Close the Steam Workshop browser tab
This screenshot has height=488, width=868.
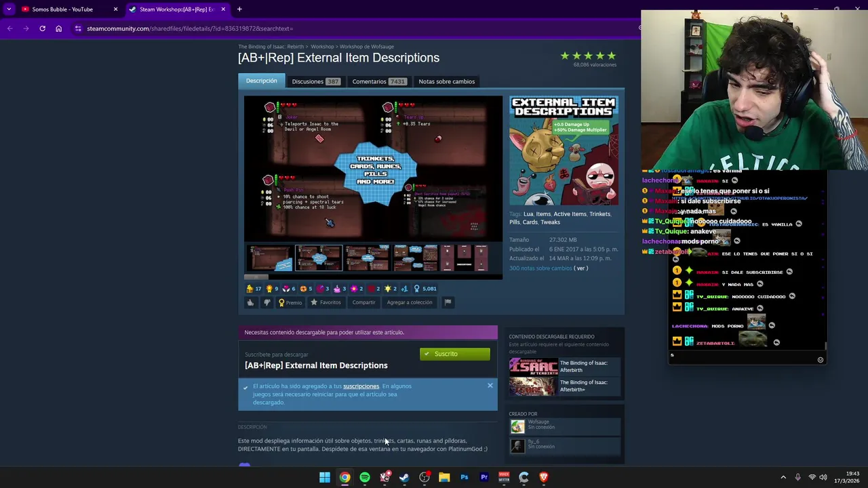(223, 9)
